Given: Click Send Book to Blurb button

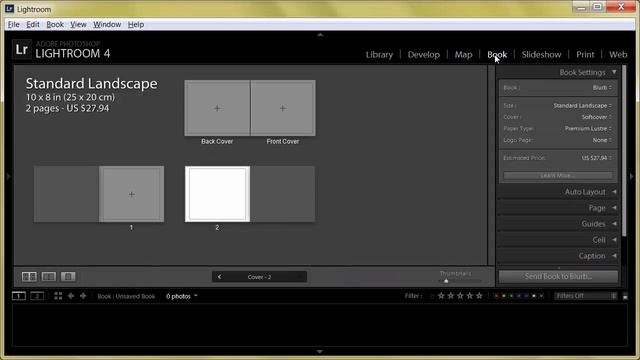Looking at the screenshot, I should tap(558, 276).
